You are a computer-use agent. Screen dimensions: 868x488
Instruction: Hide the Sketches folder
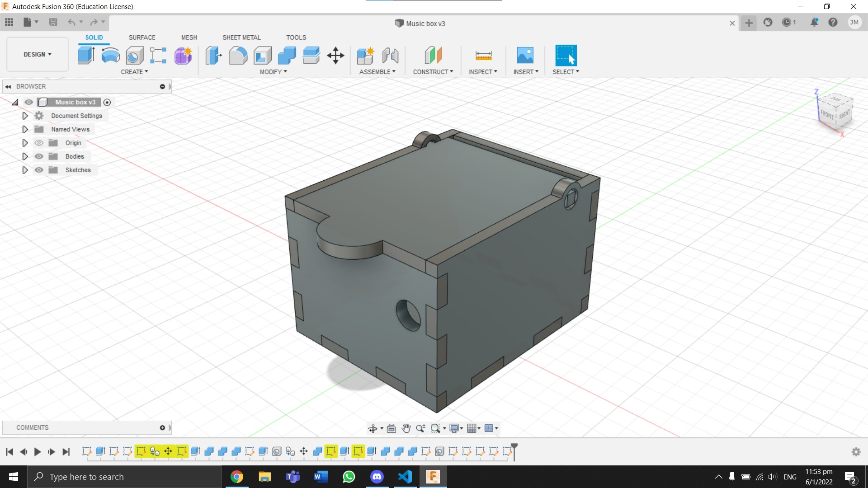(39, 170)
